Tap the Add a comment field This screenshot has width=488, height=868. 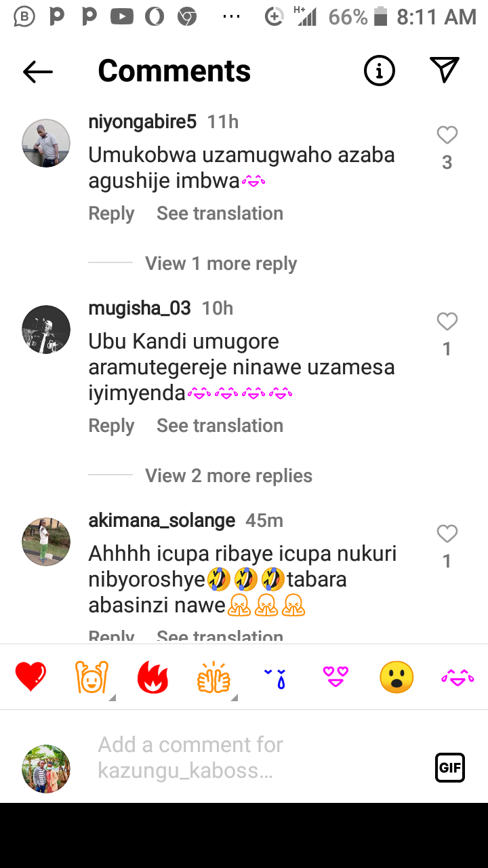click(258, 757)
